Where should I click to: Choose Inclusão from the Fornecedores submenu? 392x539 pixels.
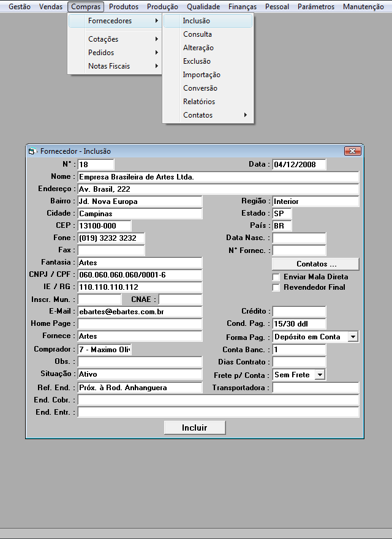(x=208, y=21)
